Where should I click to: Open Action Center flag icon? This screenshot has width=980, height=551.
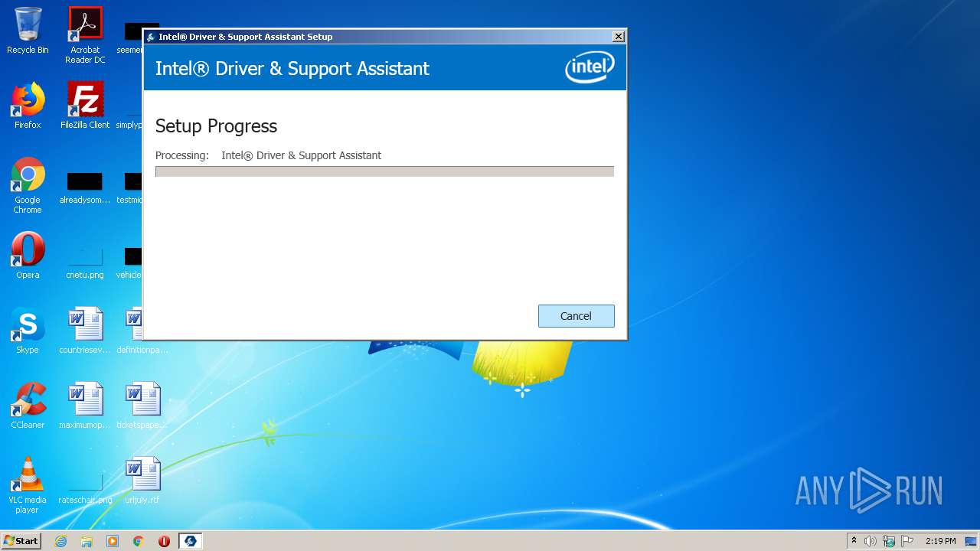click(907, 541)
